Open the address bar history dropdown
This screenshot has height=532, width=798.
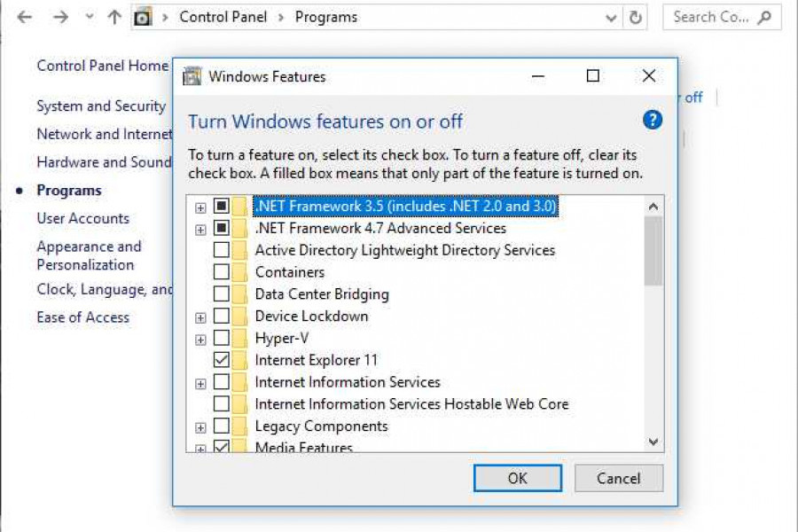tap(612, 16)
